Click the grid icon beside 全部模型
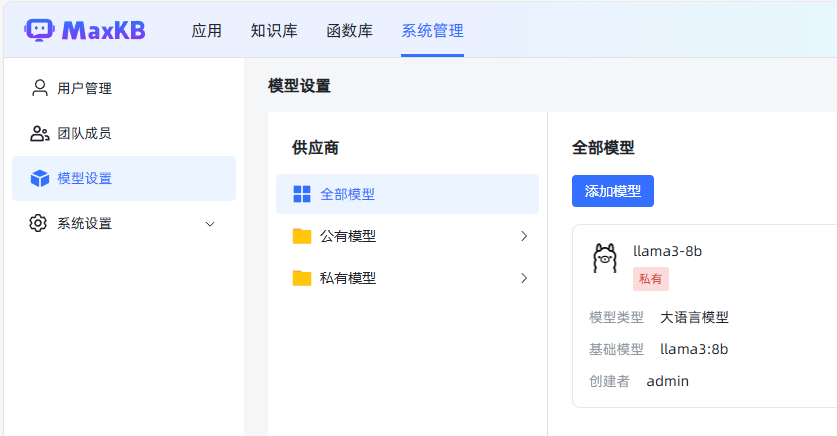 [302, 194]
